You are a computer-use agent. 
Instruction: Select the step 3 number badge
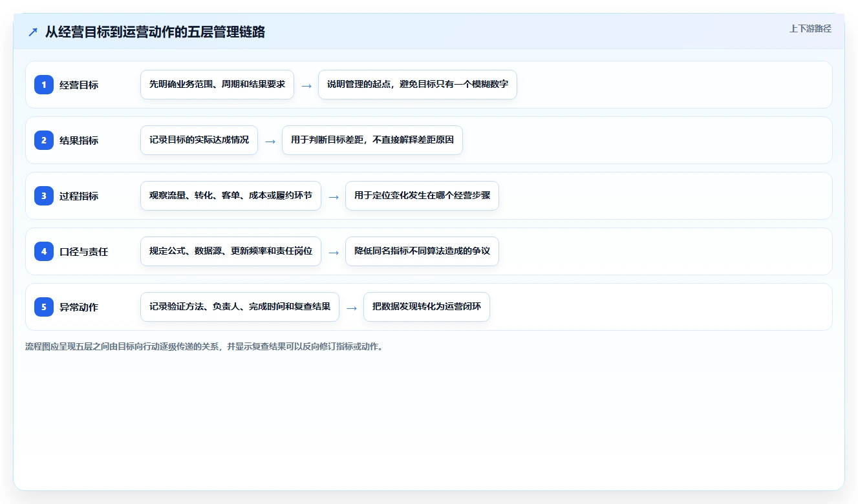click(44, 196)
